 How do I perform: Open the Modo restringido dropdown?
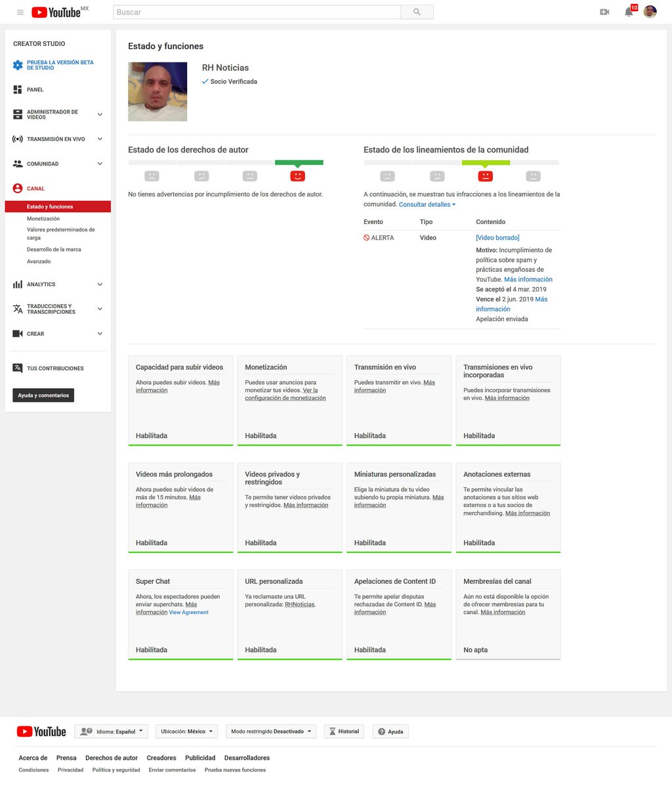click(x=271, y=732)
